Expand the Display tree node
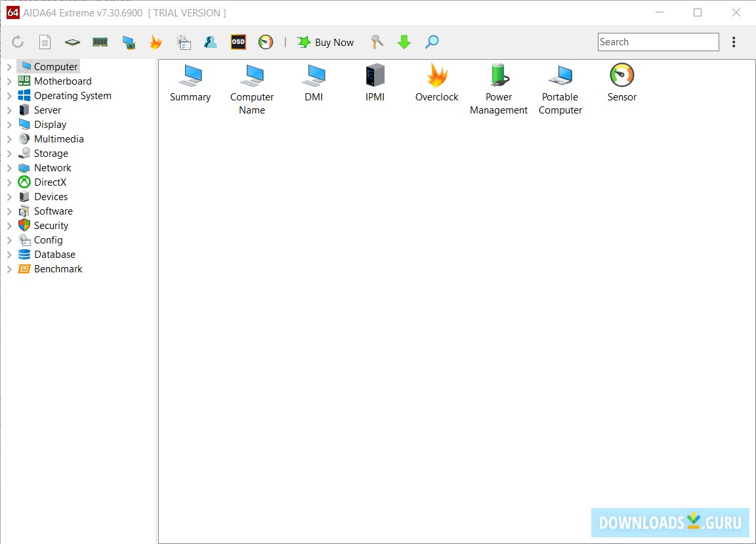 (9, 125)
